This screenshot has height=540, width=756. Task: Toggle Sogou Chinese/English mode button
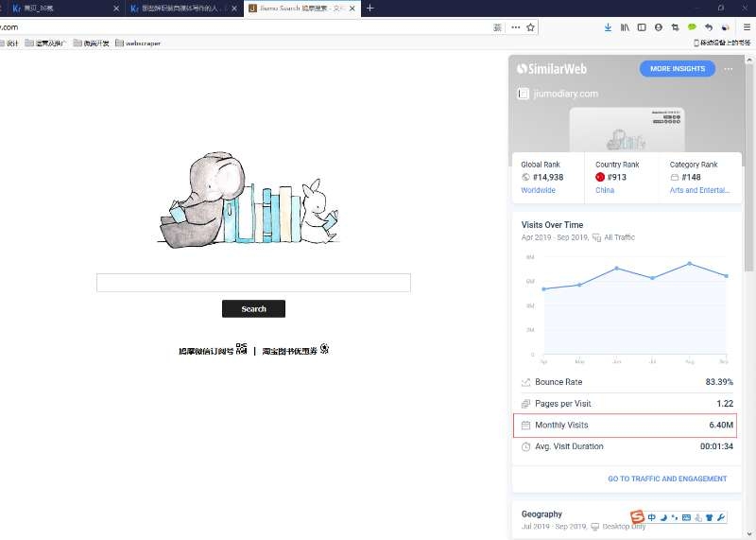click(652, 517)
